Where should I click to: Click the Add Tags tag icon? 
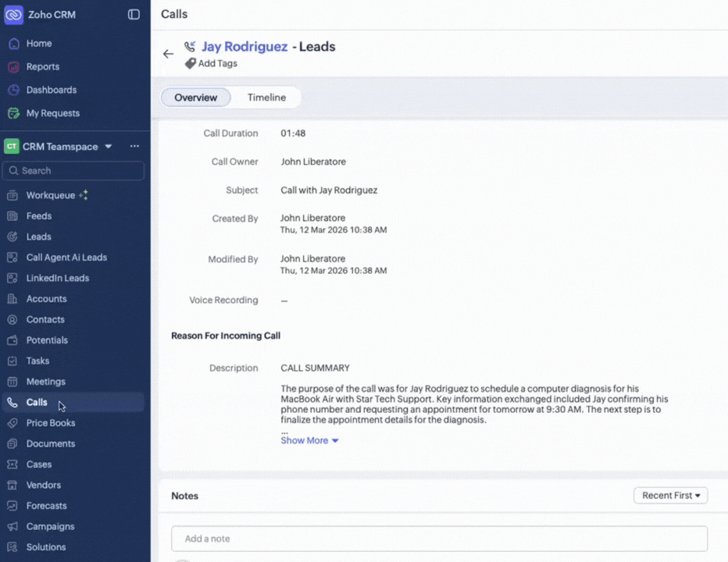click(x=190, y=64)
